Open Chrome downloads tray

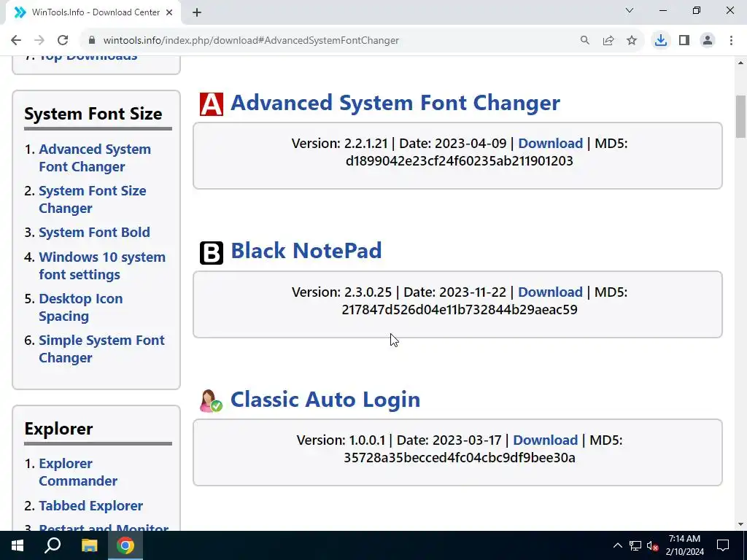[x=661, y=41]
